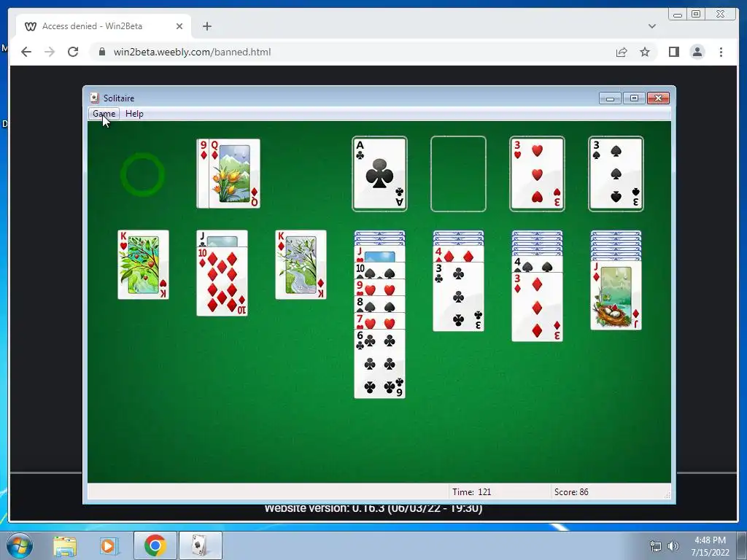Select the King of diamonds tableau card

tap(301, 265)
